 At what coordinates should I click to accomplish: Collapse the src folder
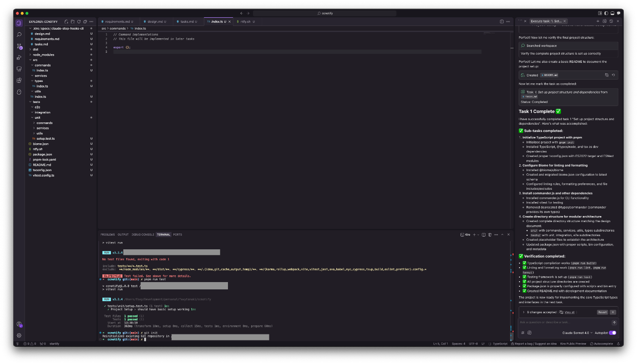(60, 60)
